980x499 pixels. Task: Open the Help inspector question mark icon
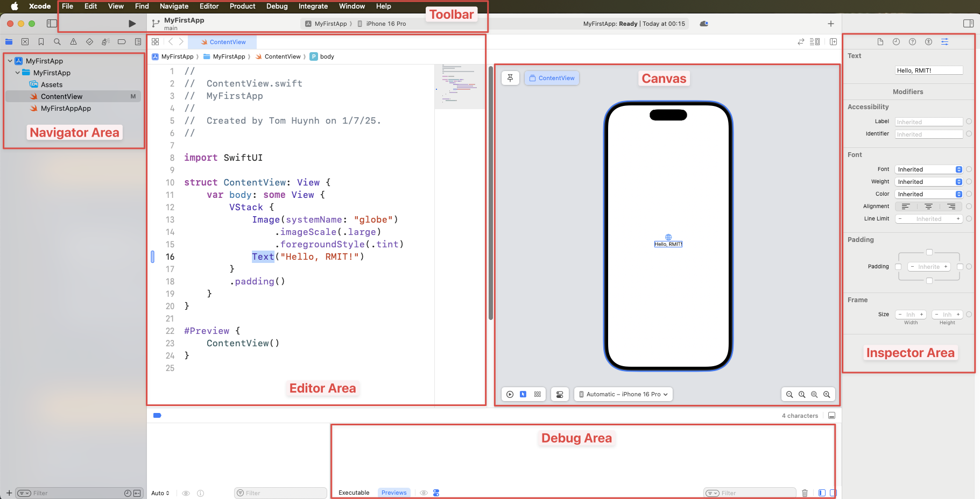click(x=913, y=41)
